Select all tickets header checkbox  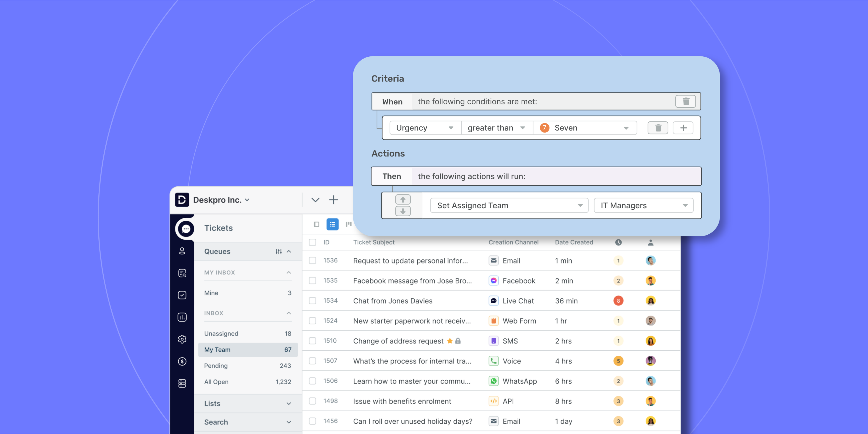click(312, 242)
